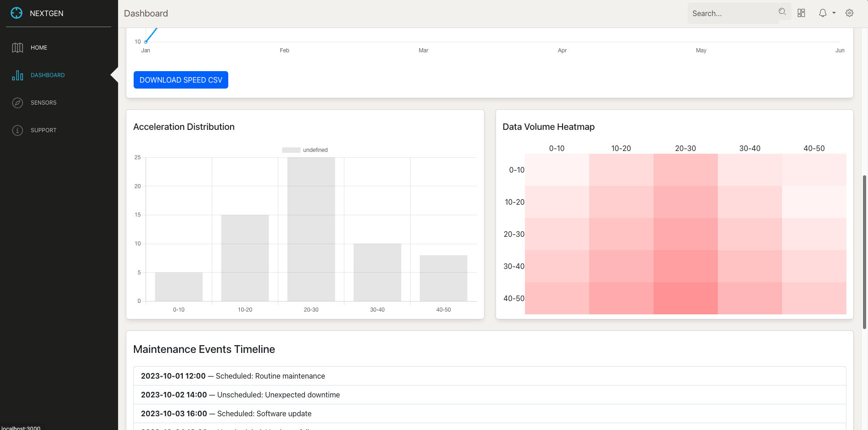Click the search magnifier icon
868x430 pixels.
(x=782, y=12)
